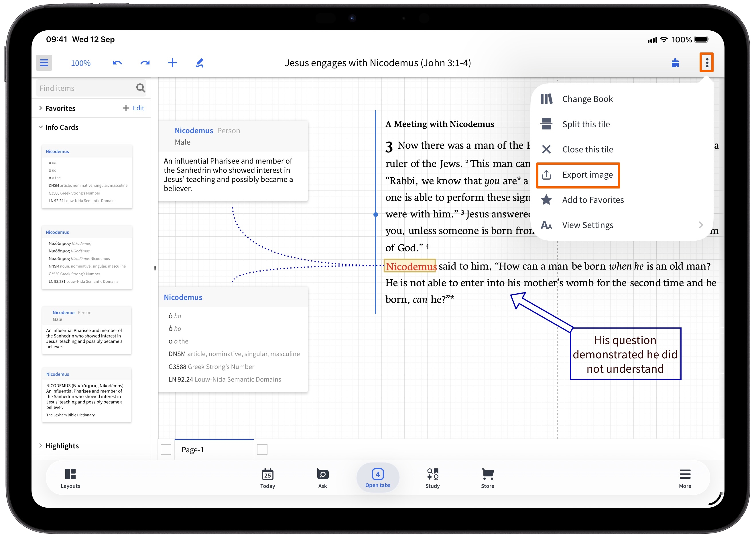The image size is (756, 538).
Task: Click the square button left of Page-1
Action: click(166, 449)
